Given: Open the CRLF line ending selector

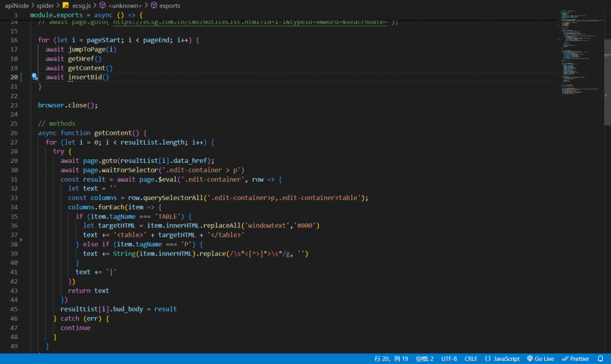Looking at the screenshot, I should (x=471, y=359).
